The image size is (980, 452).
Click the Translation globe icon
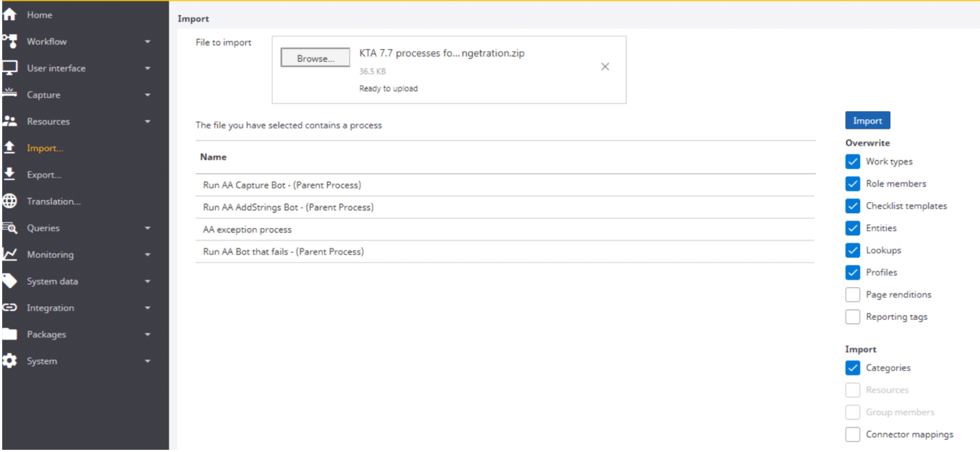coord(10,201)
